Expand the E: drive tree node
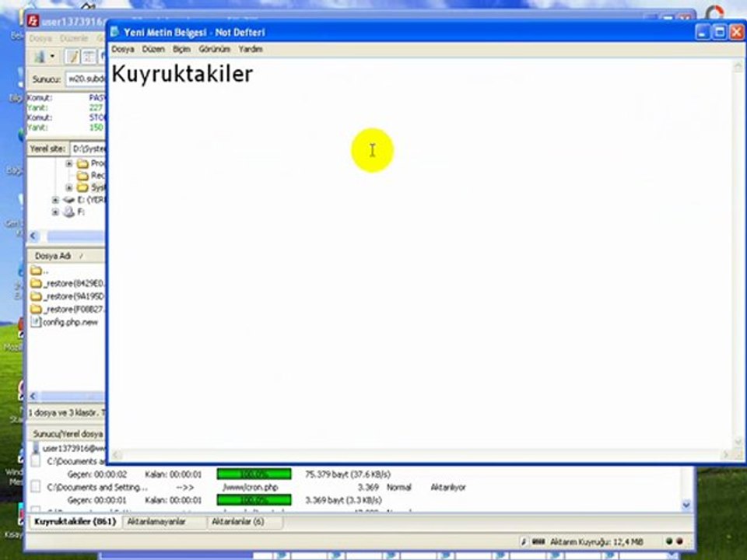 55,200
